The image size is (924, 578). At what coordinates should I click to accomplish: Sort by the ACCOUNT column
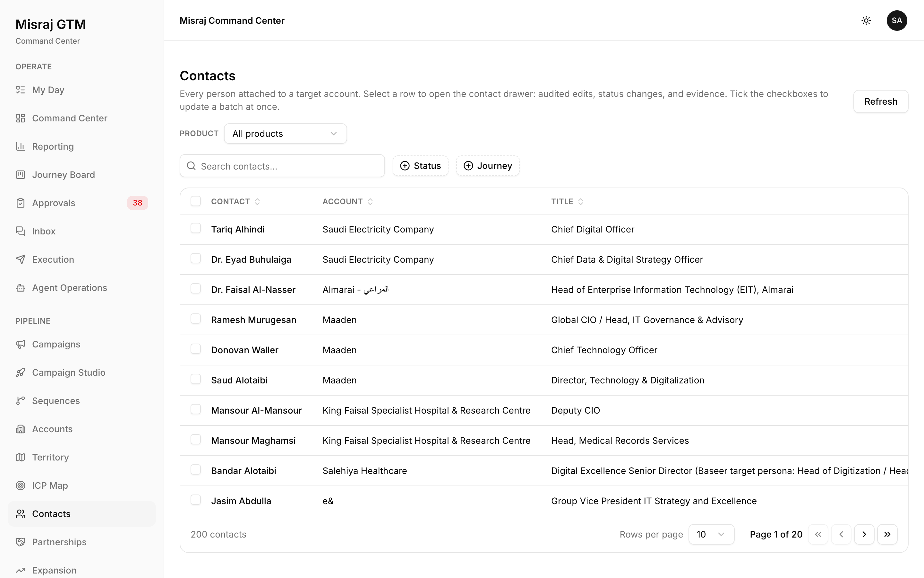click(347, 201)
